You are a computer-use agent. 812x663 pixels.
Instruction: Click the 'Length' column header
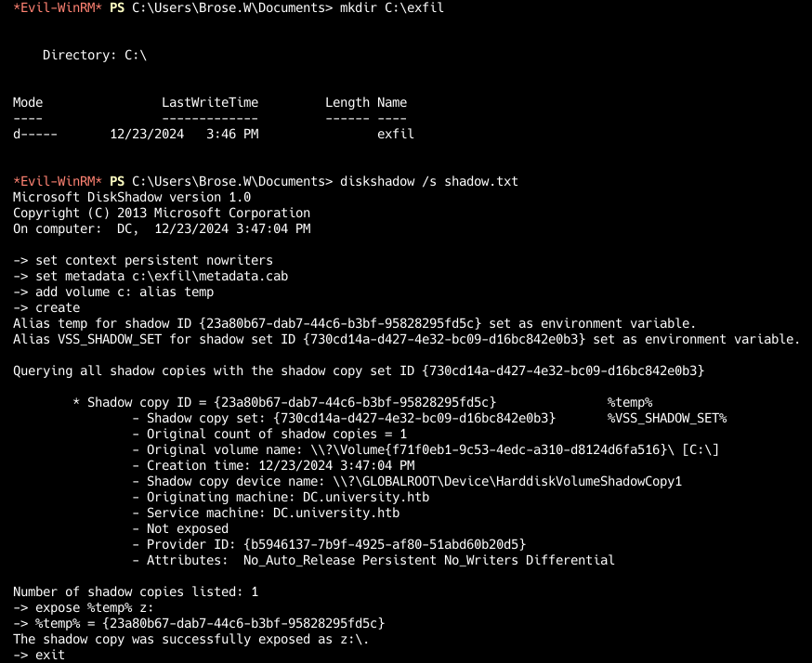click(347, 102)
